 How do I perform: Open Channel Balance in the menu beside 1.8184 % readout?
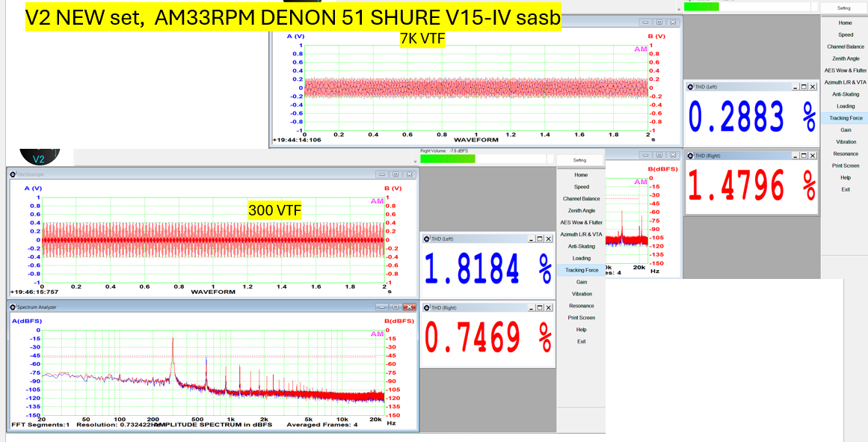coord(581,199)
